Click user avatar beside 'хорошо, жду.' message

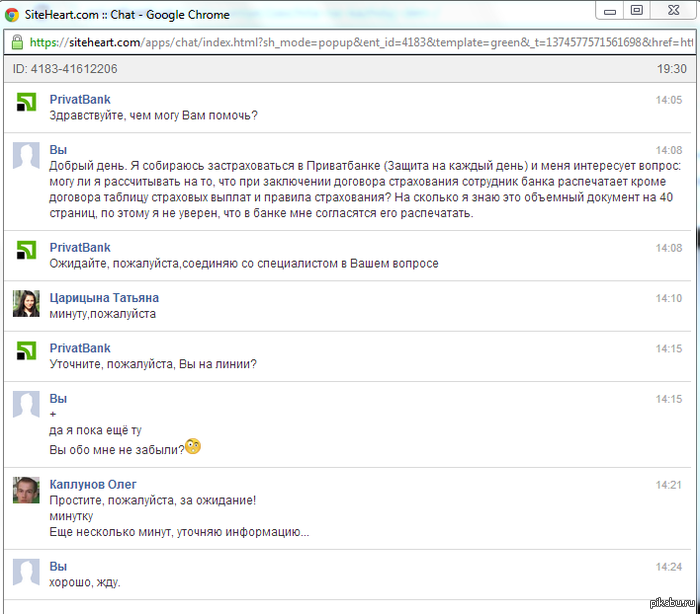point(26,572)
